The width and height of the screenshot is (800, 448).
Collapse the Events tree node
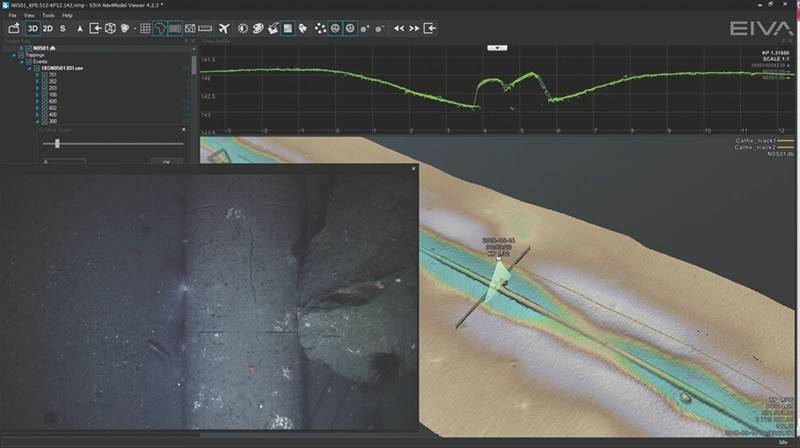pyautogui.click(x=22, y=62)
